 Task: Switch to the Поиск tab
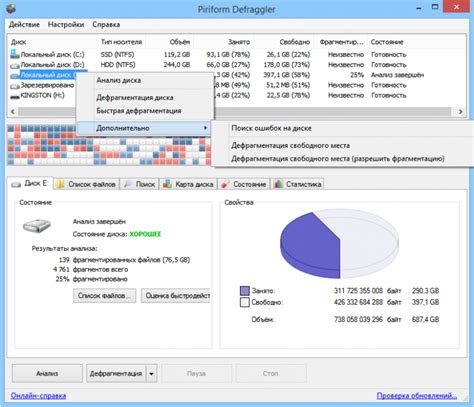(x=140, y=184)
